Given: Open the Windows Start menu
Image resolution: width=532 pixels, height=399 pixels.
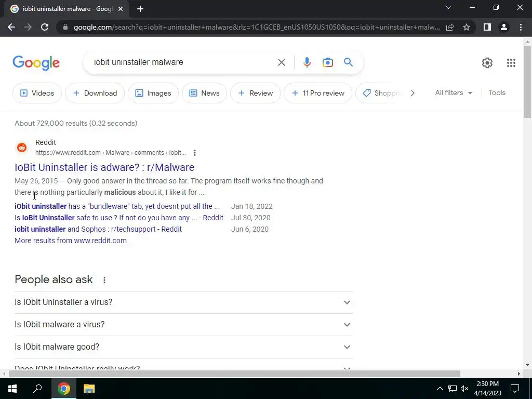Looking at the screenshot, I should pyautogui.click(x=12, y=389).
